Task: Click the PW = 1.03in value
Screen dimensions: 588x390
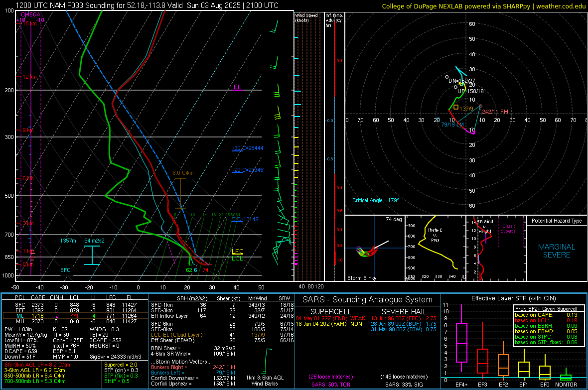Action: point(19,329)
